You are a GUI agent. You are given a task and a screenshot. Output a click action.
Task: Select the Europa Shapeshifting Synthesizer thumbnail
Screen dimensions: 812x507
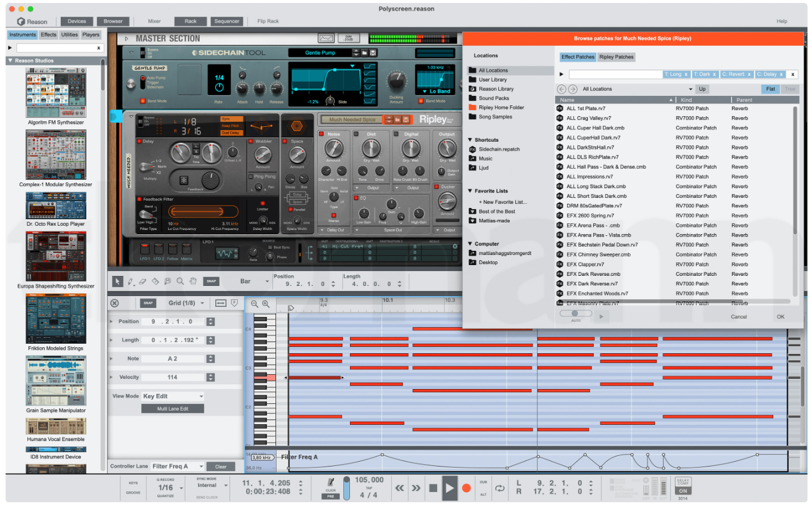[55, 256]
